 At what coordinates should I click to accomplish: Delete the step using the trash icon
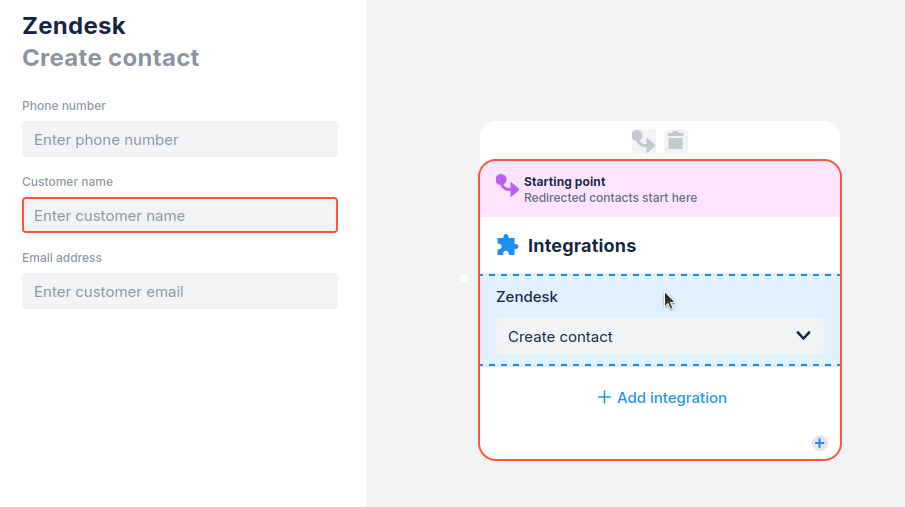point(676,141)
